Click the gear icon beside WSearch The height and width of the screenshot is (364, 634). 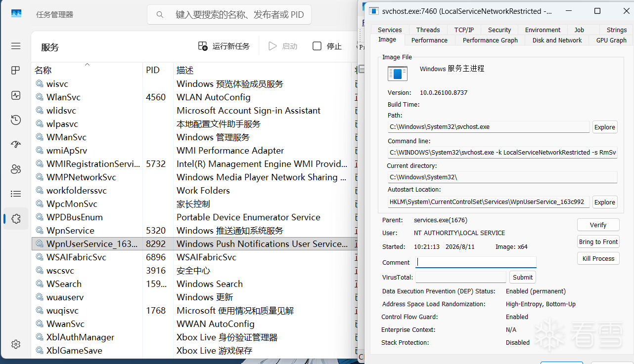(40, 284)
